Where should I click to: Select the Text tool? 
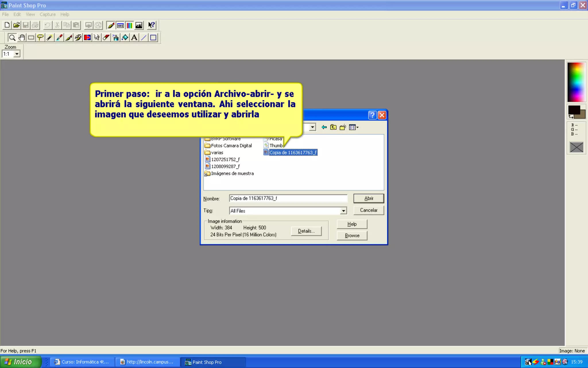[134, 38]
